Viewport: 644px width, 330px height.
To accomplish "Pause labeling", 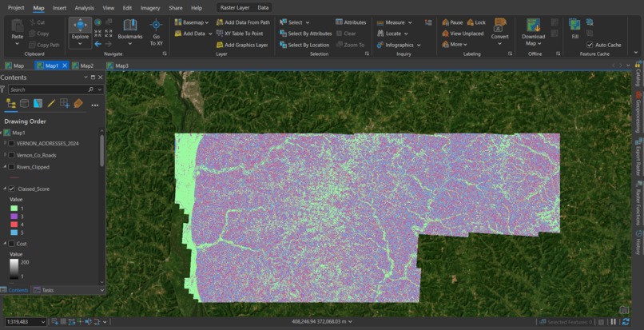I will pos(452,22).
